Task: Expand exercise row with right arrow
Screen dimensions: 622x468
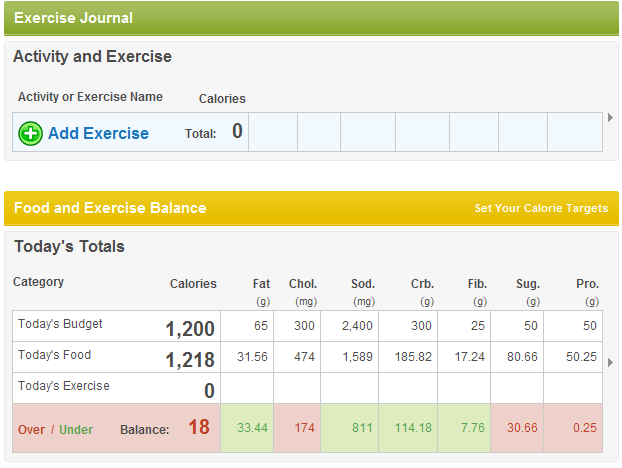Action: (x=611, y=118)
